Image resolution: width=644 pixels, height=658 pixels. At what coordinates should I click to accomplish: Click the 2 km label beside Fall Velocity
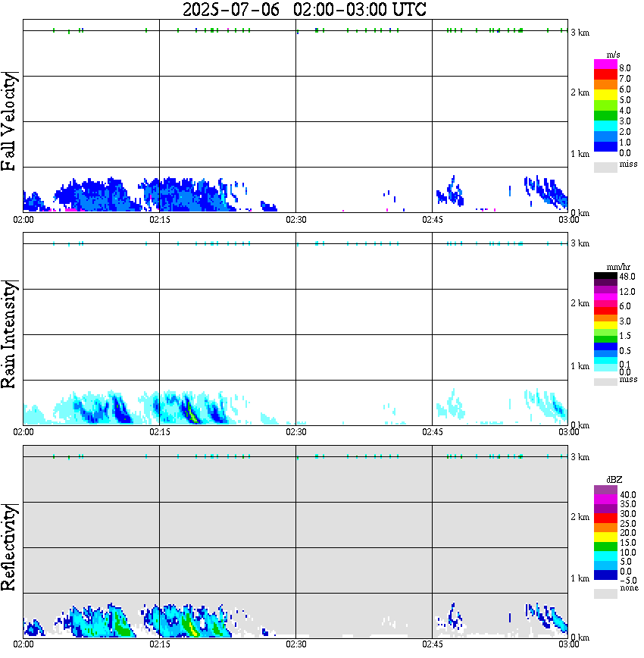pos(580,92)
